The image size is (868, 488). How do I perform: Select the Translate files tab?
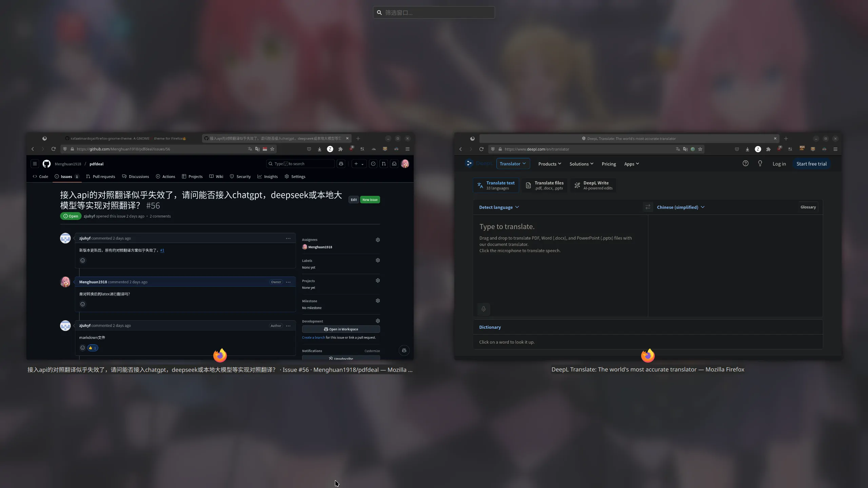pyautogui.click(x=545, y=185)
